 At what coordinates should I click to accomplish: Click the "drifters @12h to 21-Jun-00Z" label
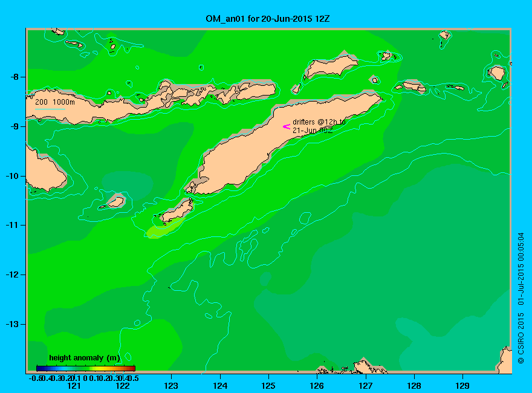319,126
